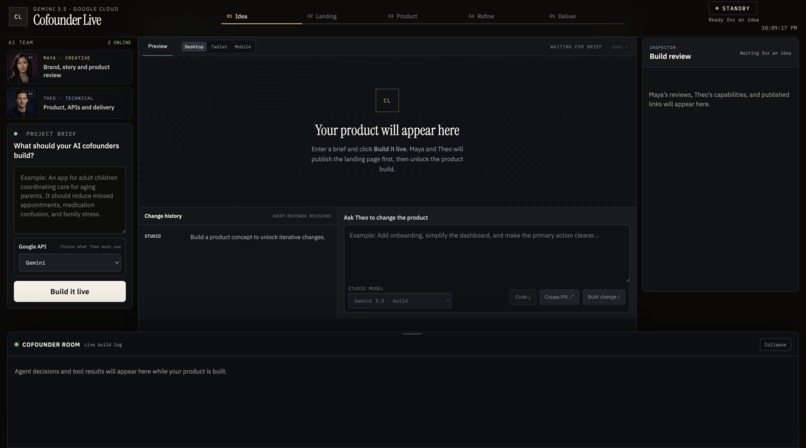The height and width of the screenshot is (448, 806).
Task: Go to the 04 Refine step
Action: (x=481, y=16)
